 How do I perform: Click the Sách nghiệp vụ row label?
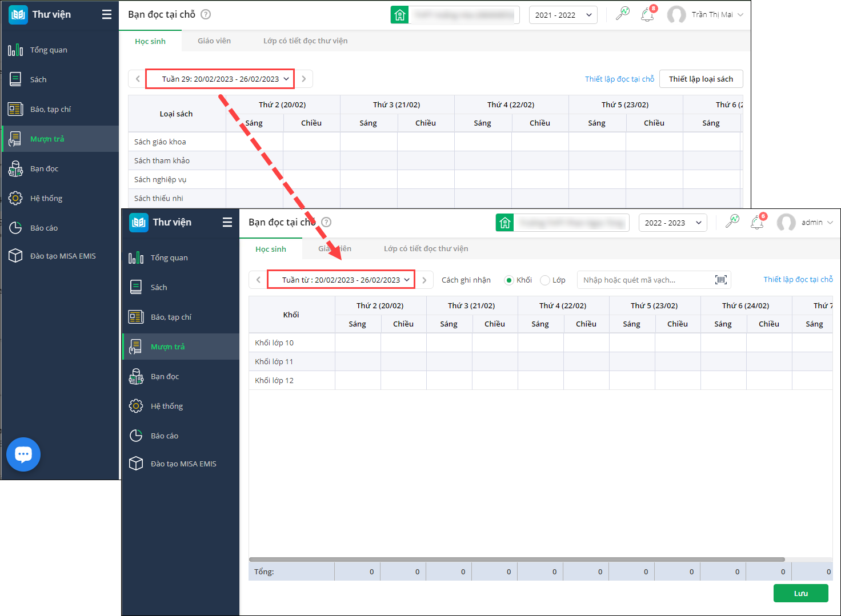(160, 179)
